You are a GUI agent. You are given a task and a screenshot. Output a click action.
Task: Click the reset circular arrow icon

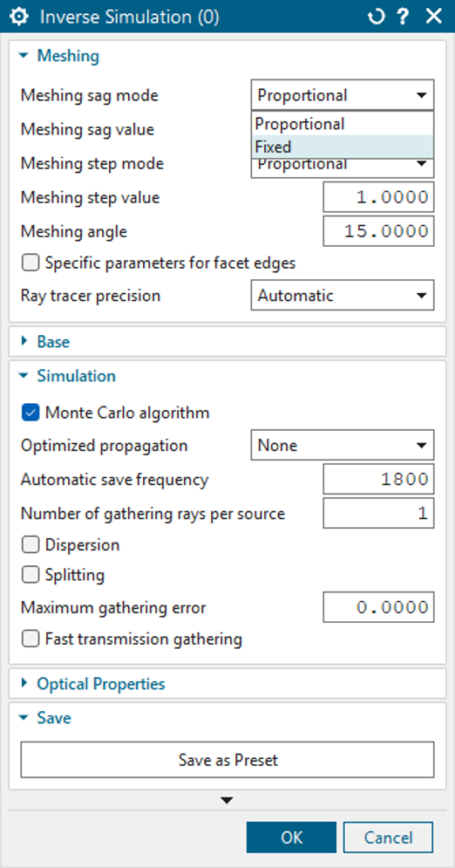pos(376,17)
